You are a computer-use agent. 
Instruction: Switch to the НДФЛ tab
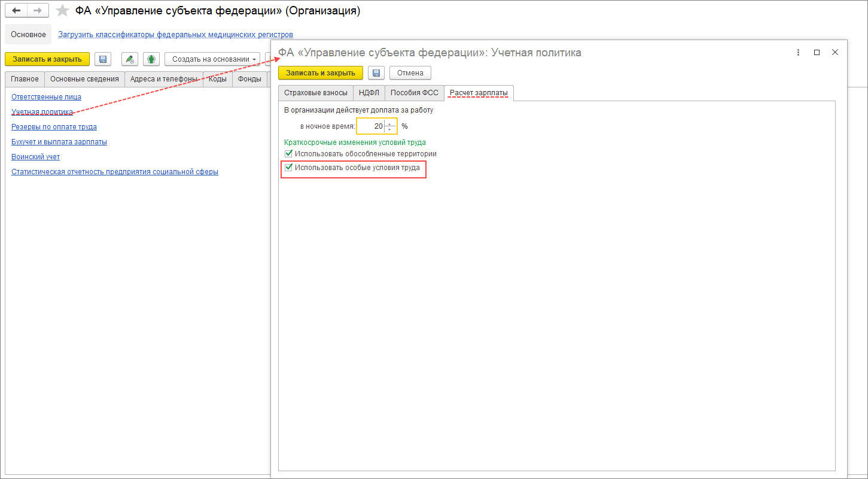(x=368, y=93)
